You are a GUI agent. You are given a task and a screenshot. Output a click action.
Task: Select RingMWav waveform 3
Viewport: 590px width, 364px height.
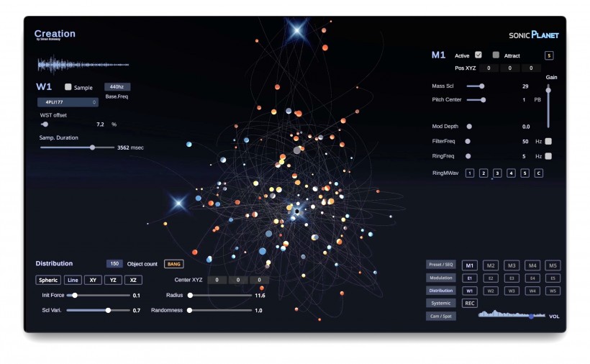(497, 173)
